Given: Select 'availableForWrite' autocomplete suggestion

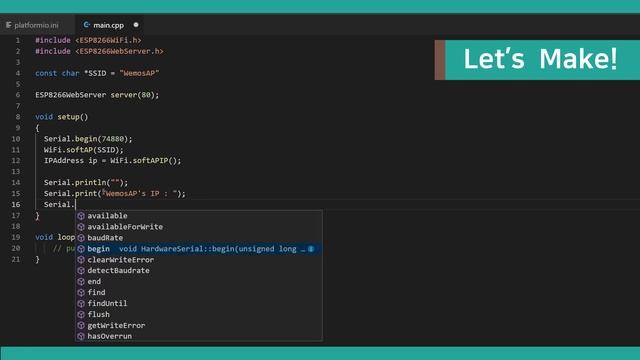Looking at the screenshot, I should (199, 227).
